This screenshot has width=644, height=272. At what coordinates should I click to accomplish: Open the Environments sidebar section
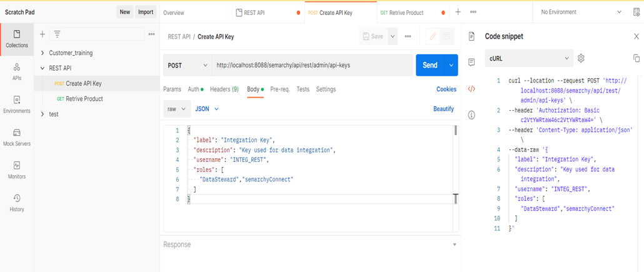[17, 105]
